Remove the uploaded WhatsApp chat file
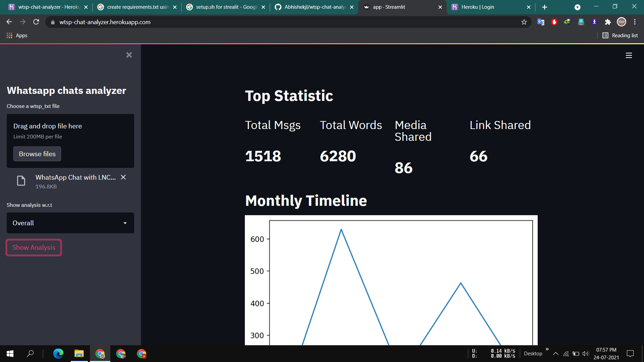This screenshot has height=362, width=644. 123,177
